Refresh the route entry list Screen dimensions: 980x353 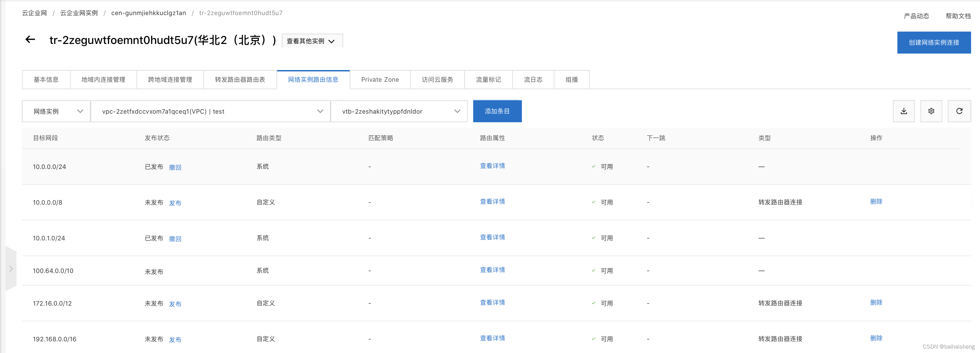click(959, 111)
